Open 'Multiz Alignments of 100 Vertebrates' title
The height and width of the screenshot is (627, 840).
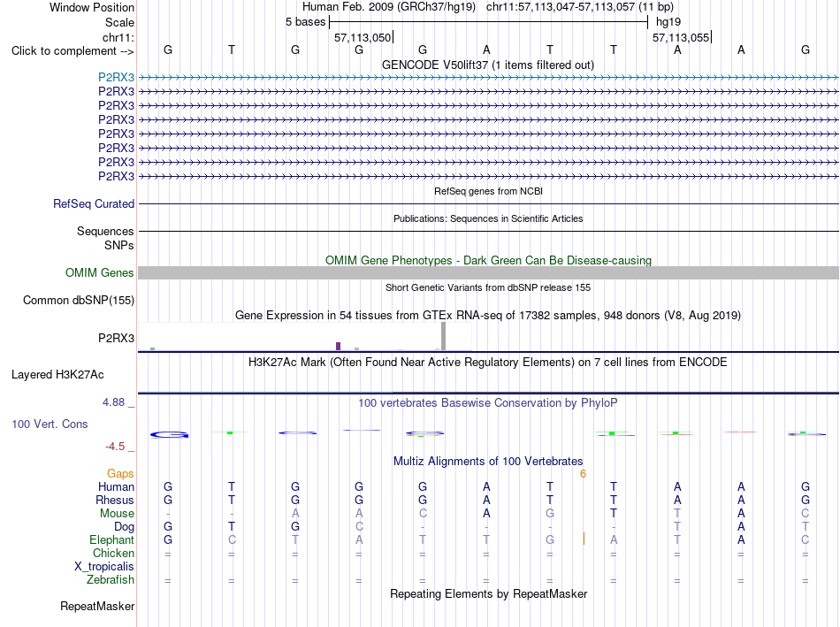click(x=488, y=462)
